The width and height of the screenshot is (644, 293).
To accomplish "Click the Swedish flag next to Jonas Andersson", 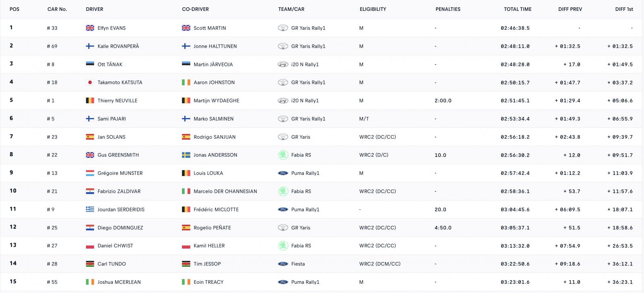I will pos(186,155).
